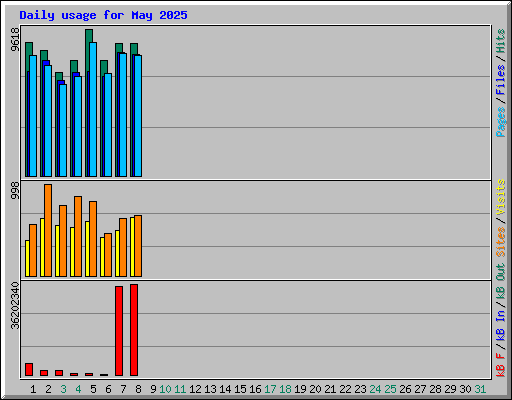Click the day 20 axis label
Screen dimensions: 512x400
315,389
